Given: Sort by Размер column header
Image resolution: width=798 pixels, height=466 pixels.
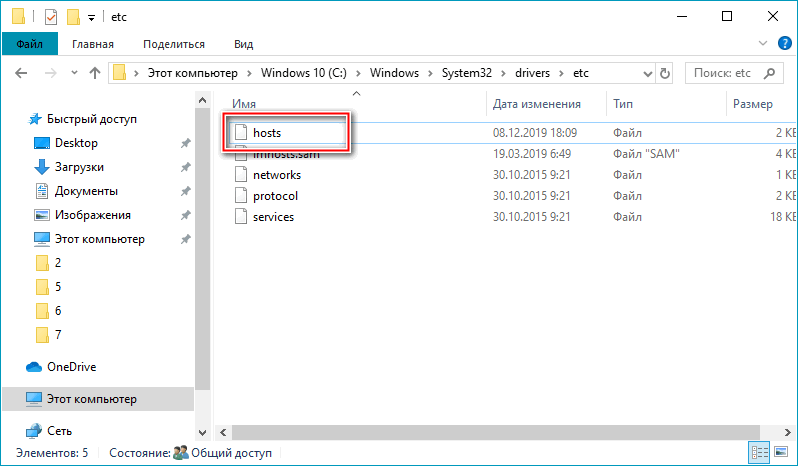Looking at the screenshot, I should pos(753,104).
